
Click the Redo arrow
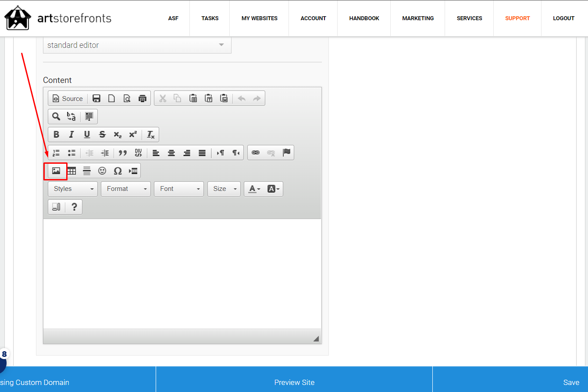(x=257, y=98)
